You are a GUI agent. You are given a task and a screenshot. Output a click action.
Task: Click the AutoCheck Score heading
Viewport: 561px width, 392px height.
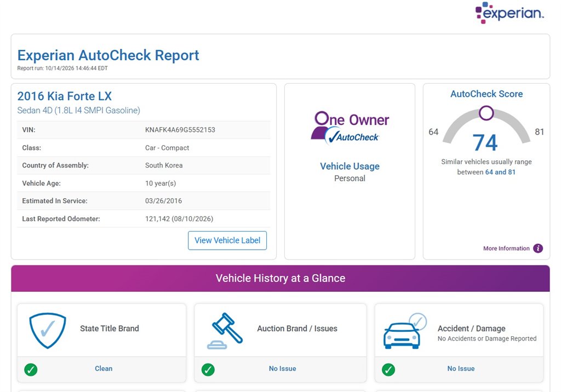(486, 94)
